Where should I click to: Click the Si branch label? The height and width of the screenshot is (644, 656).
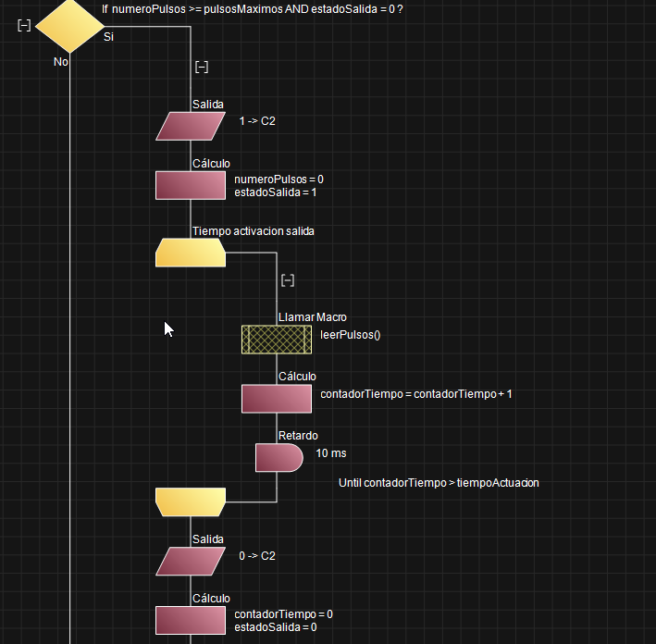coord(109,37)
